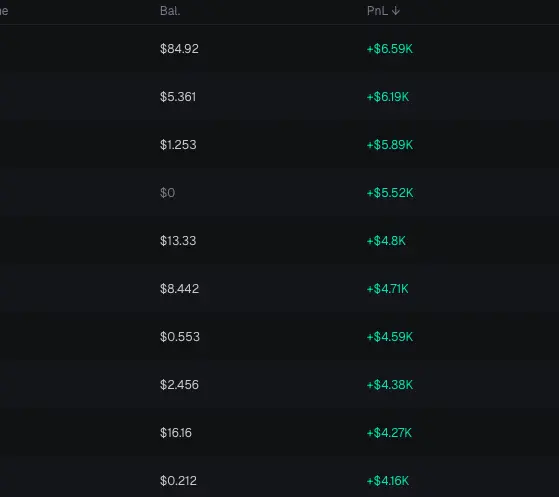The width and height of the screenshot is (559, 497).
Task: Click the PnL sort arrow icon
Action: pos(395,11)
